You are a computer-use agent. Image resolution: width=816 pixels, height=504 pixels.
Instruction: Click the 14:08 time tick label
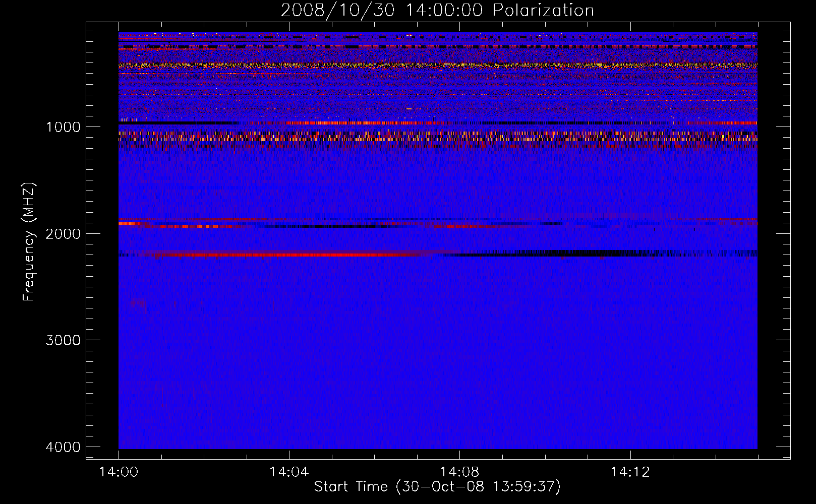pyautogui.click(x=459, y=472)
